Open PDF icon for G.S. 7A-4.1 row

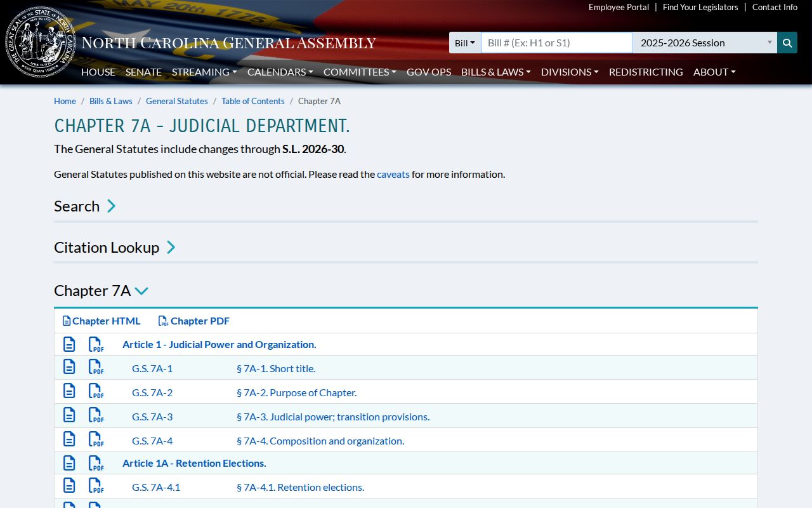click(x=96, y=486)
